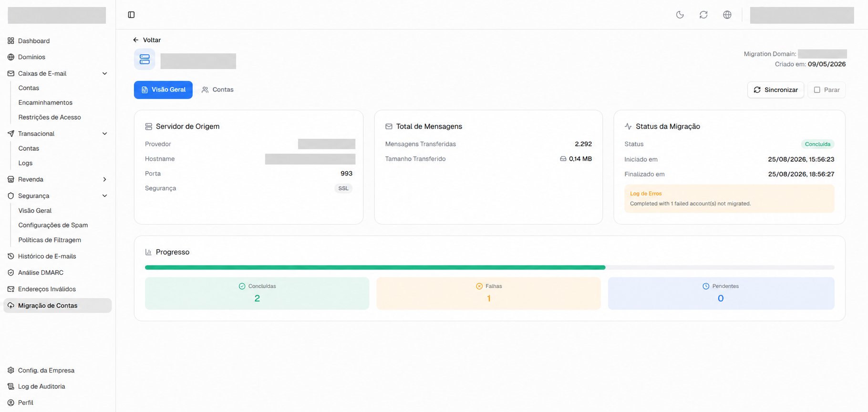Click the Transacional paper plane icon
868x412 pixels.
pos(11,134)
